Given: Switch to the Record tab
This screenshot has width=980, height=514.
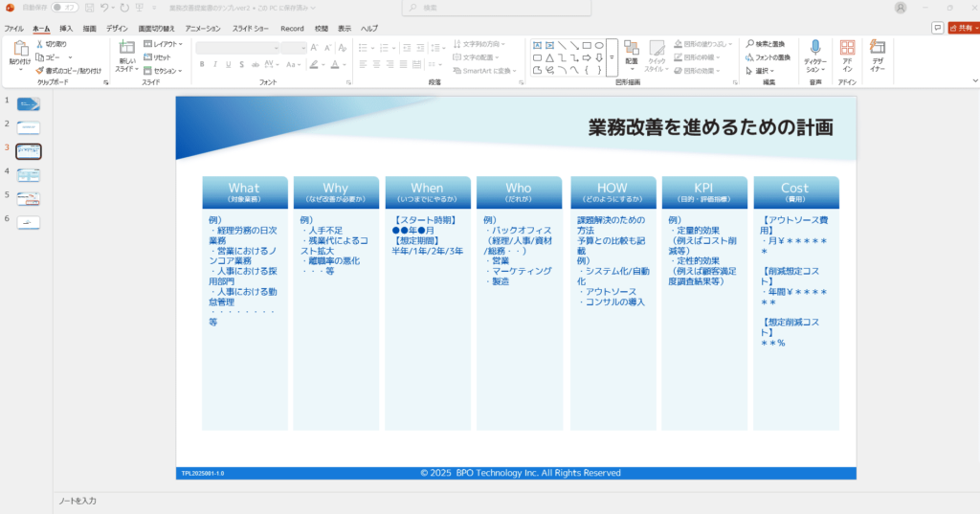Looking at the screenshot, I should click(292, 28).
